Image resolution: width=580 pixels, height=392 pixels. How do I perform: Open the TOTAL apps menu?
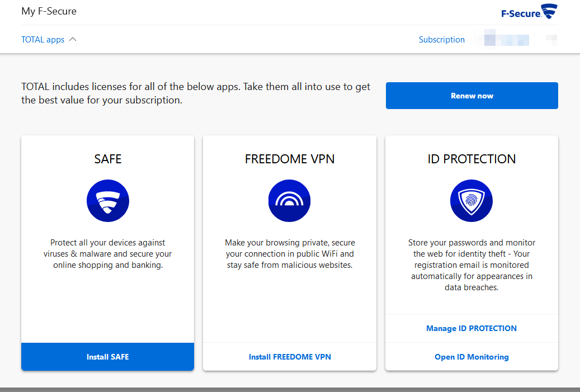pyautogui.click(x=43, y=40)
